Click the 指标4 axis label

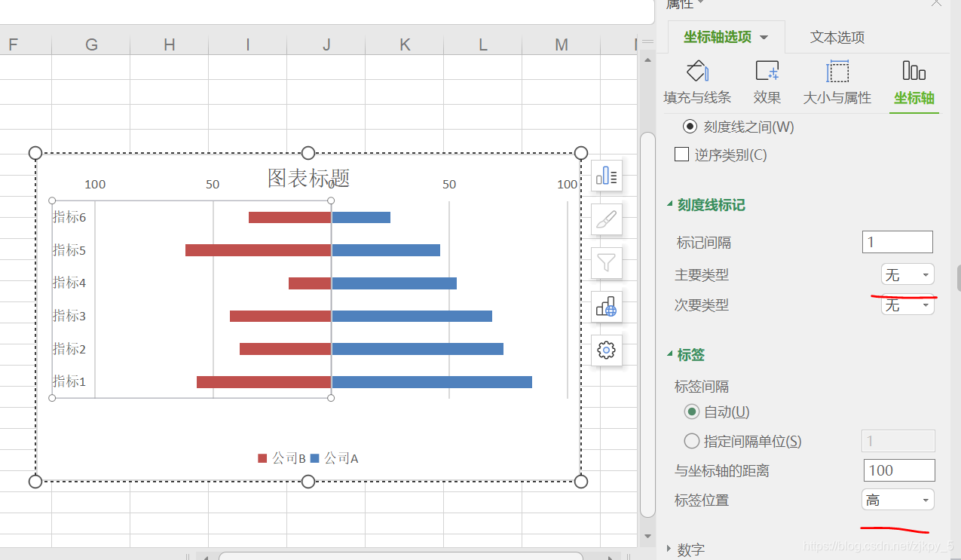pos(69,283)
